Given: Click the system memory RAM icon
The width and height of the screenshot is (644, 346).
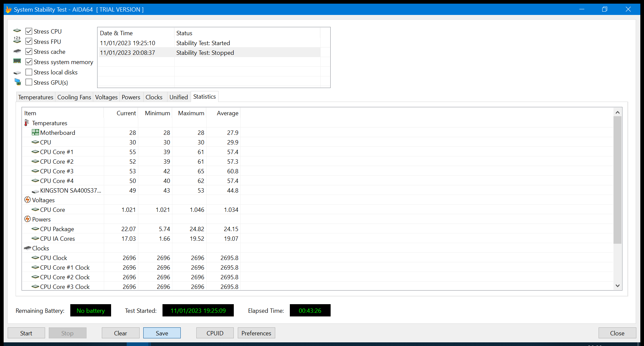Looking at the screenshot, I should click(x=17, y=61).
